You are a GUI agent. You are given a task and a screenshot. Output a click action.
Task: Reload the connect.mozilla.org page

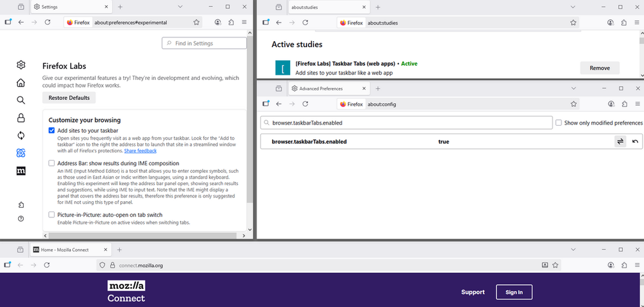click(47, 265)
